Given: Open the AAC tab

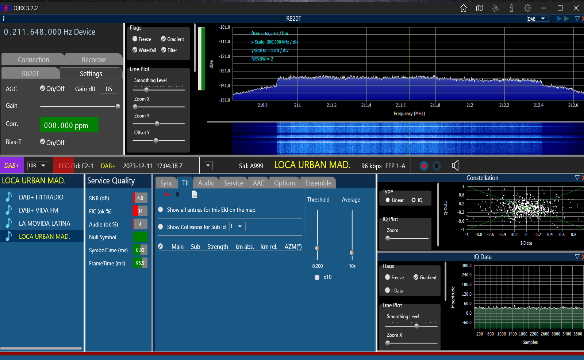Looking at the screenshot, I should [x=258, y=183].
